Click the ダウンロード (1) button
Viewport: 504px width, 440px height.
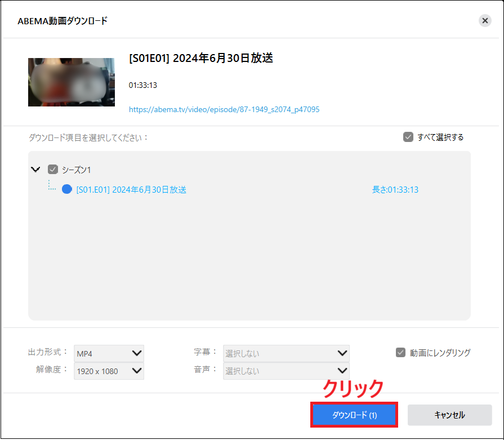click(354, 414)
